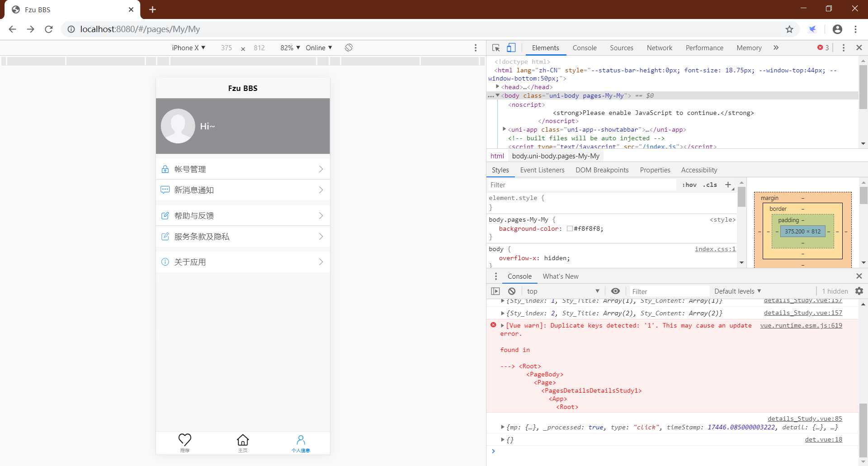Open the Default levels dropdown
This screenshot has width=868, height=466.
coord(738,291)
